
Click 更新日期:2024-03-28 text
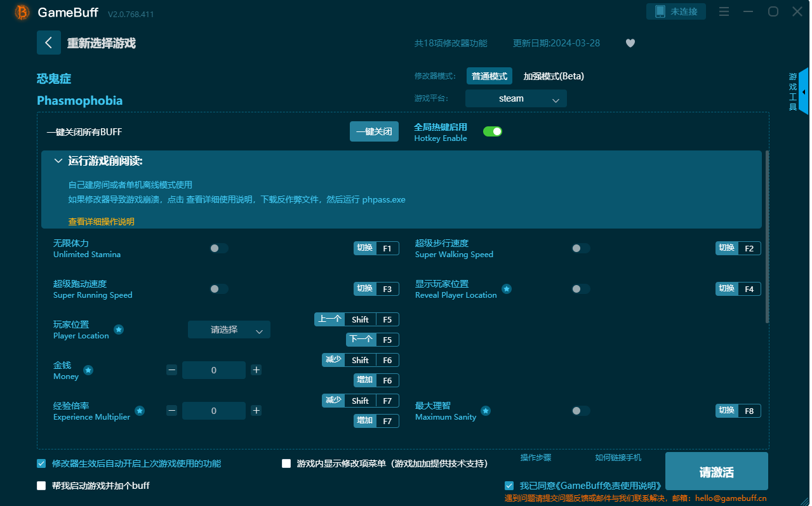tap(556, 43)
